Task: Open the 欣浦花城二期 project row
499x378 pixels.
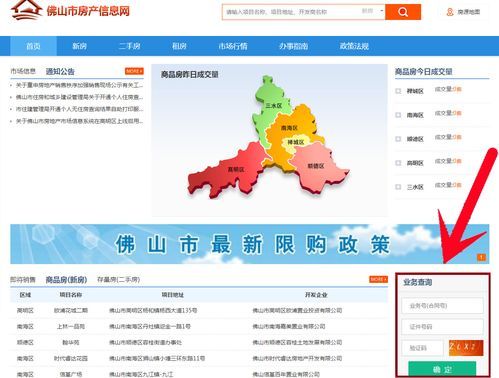Action: [x=199, y=310]
